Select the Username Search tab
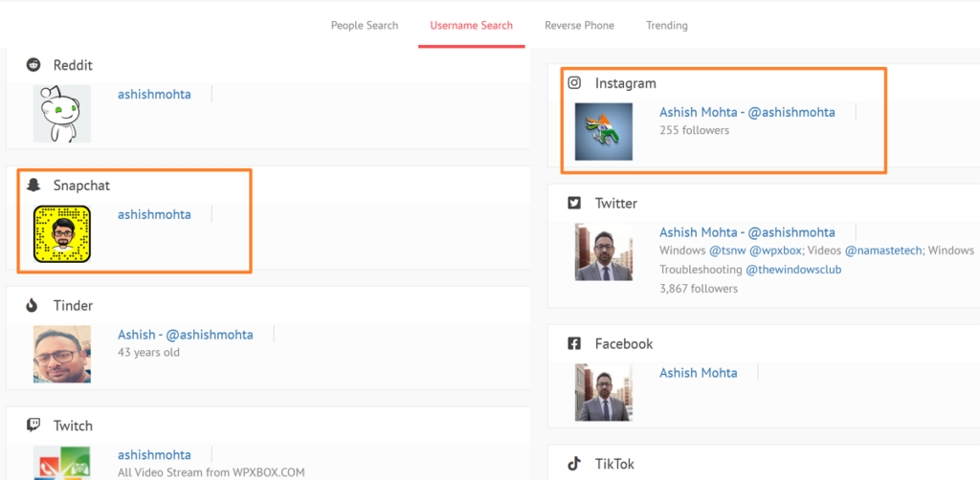The image size is (980, 480). (471, 26)
